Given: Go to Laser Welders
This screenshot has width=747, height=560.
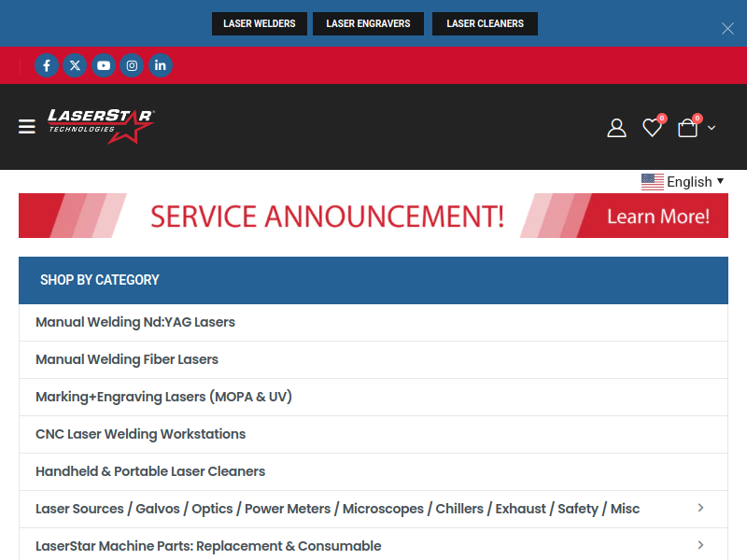Looking at the screenshot, I should (260, 24).
